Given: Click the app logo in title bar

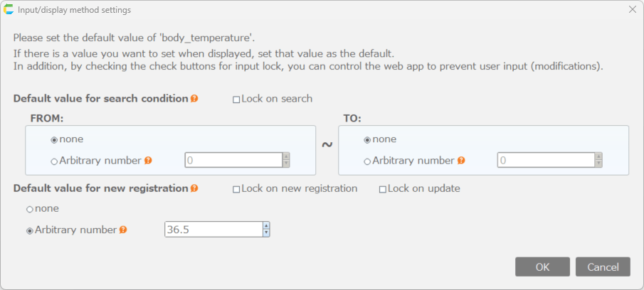Looking at the screenshot, I should [9, 10].
